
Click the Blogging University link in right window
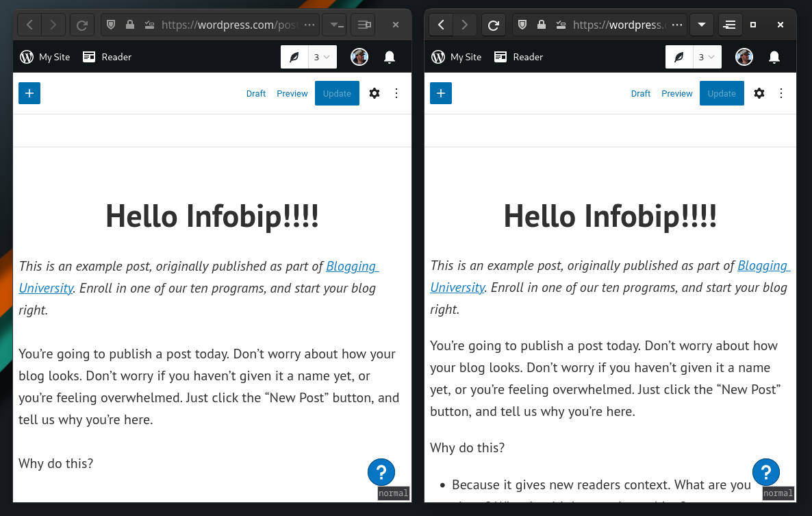[764, 266]
